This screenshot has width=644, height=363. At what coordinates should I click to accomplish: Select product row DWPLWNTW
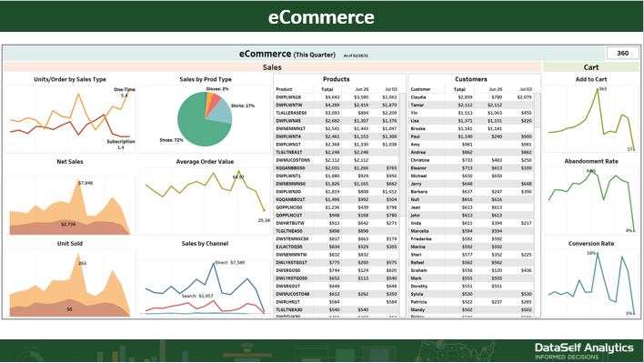coord(337,106)
